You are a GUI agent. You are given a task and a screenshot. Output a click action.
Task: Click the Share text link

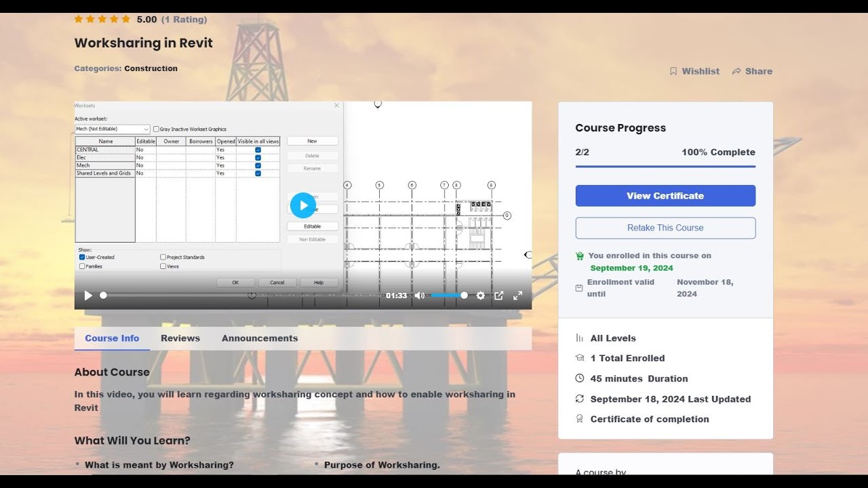(x=759, y=71)
